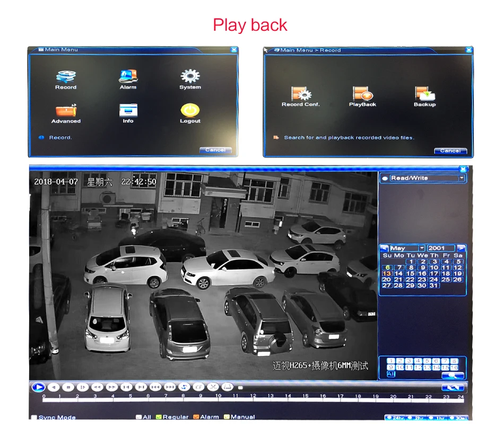Select calendar day 13
This screenshot has height=424, width=504.
click(387, 273)
